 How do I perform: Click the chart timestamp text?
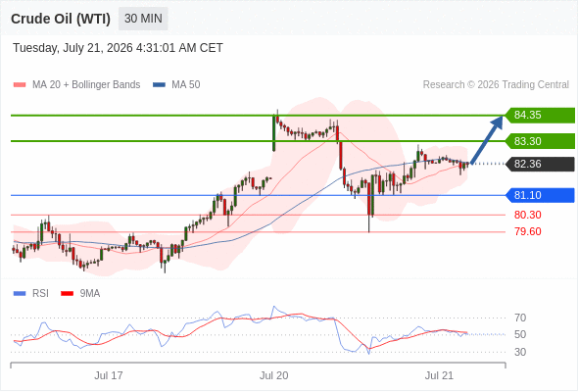[118, 48]
